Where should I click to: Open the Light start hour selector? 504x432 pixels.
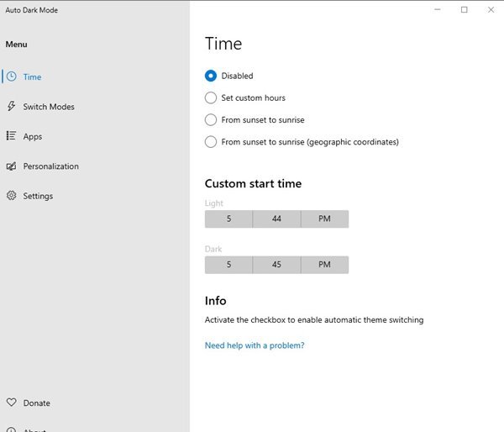tap(228, 219)
